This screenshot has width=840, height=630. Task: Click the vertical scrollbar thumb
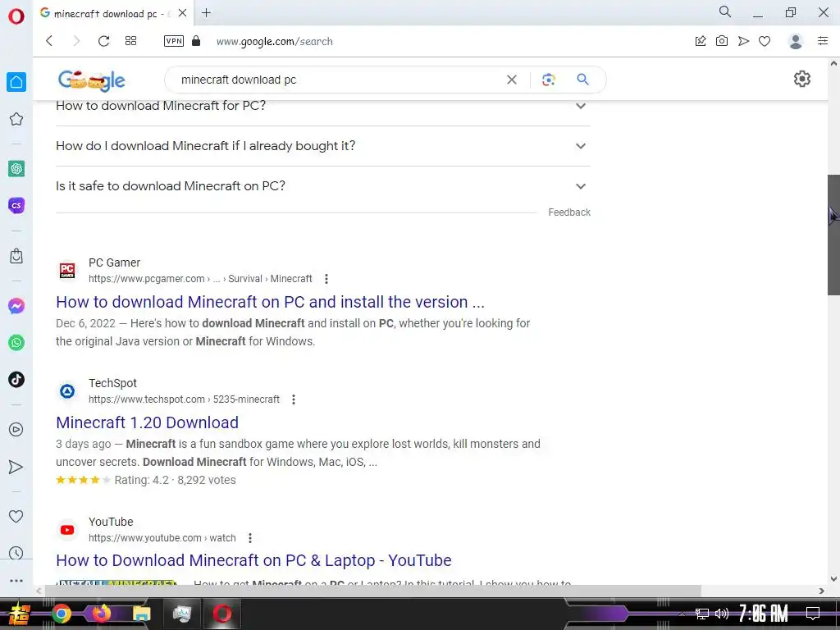click(833, 235)
